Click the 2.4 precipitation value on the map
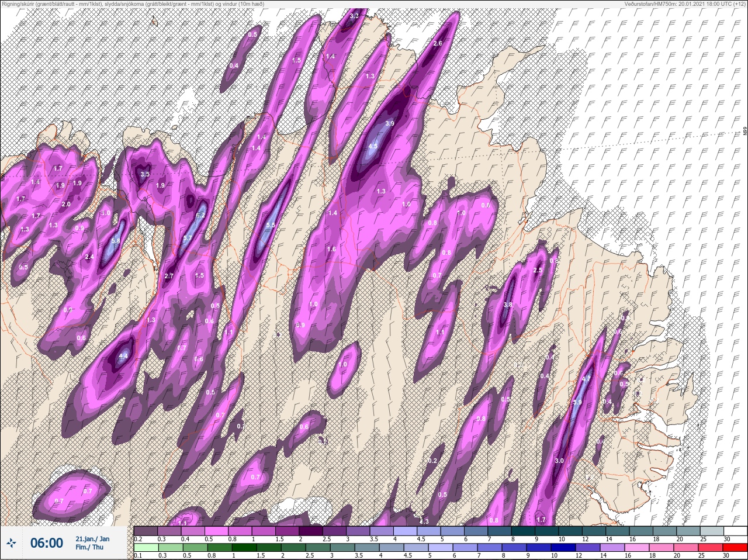The height and width of the screenshot is (560, 748). point(89,257)
